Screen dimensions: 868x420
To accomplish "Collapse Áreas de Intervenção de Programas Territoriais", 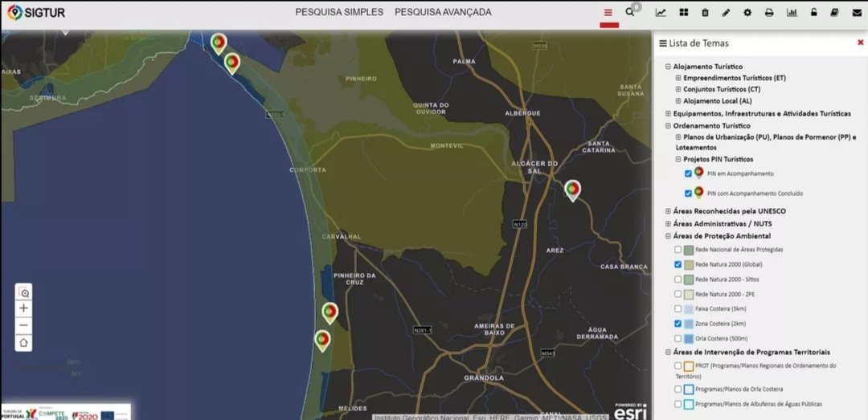I will click(x=668, y=352).
